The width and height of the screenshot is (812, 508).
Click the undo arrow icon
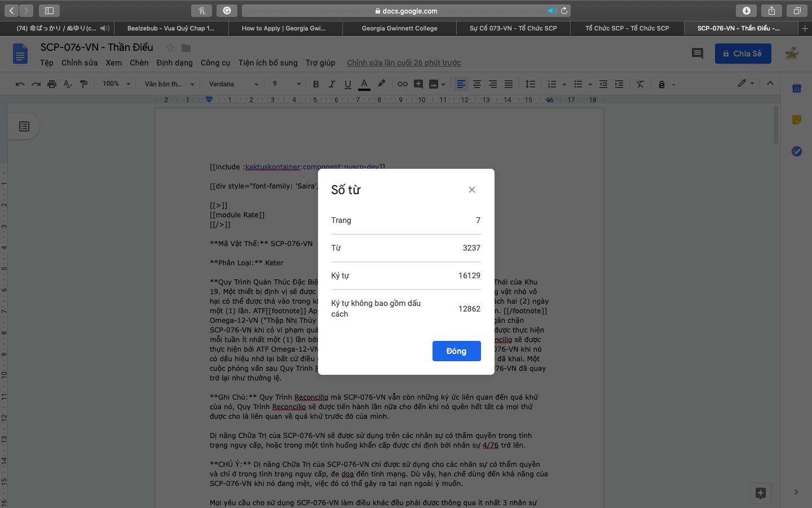(x=20, y=84)
